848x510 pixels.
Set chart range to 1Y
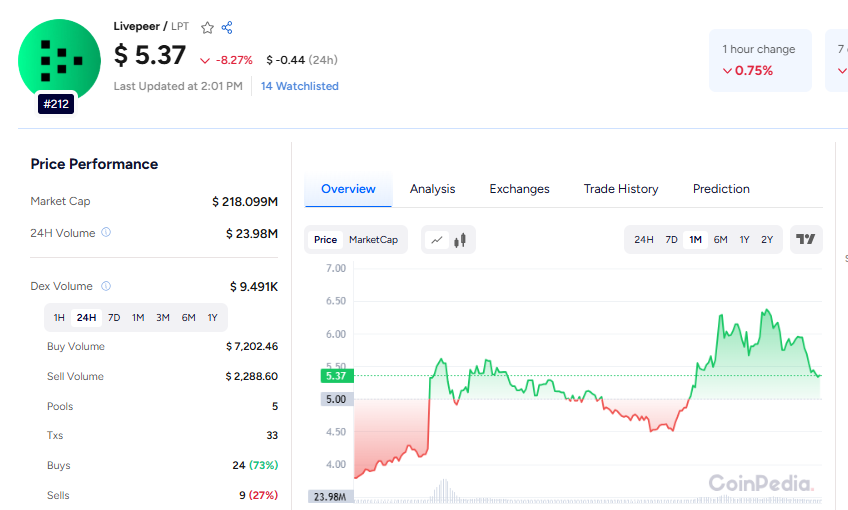click(745, 240)
